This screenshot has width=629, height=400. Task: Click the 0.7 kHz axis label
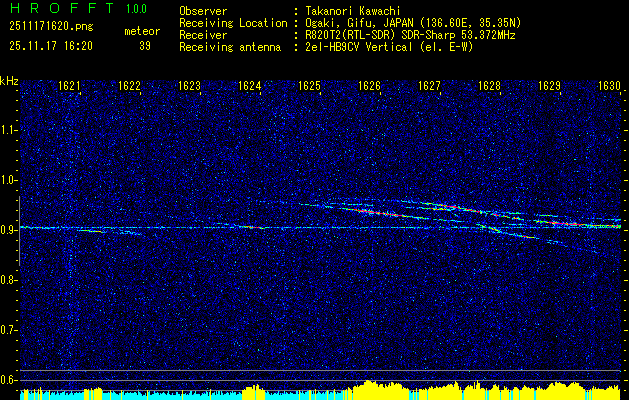(9, 330)
